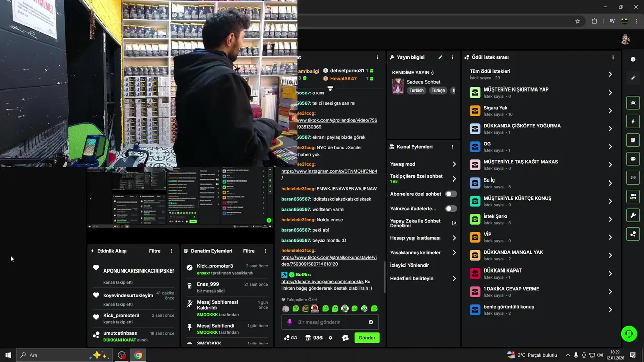Switch to Chrome in the taskbar
This screenshot has width=644, height=362.
[138, 355]
